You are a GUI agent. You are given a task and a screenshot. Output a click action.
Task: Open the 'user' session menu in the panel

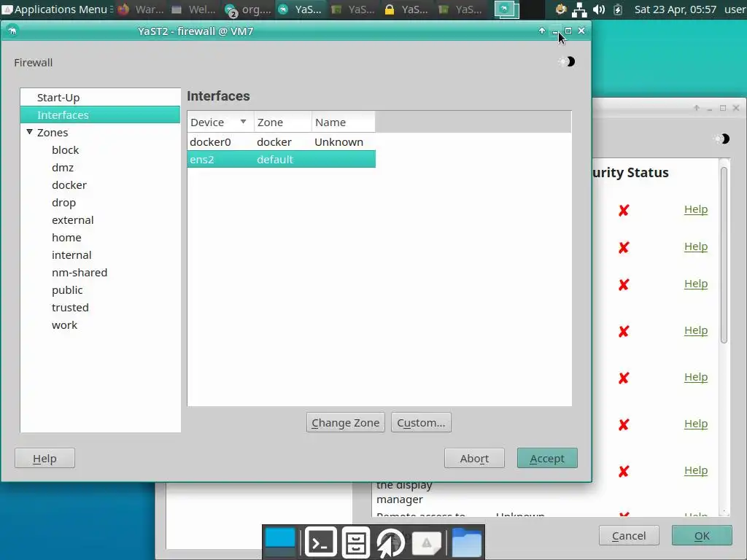pyautogui.click(x=735, y=9)
